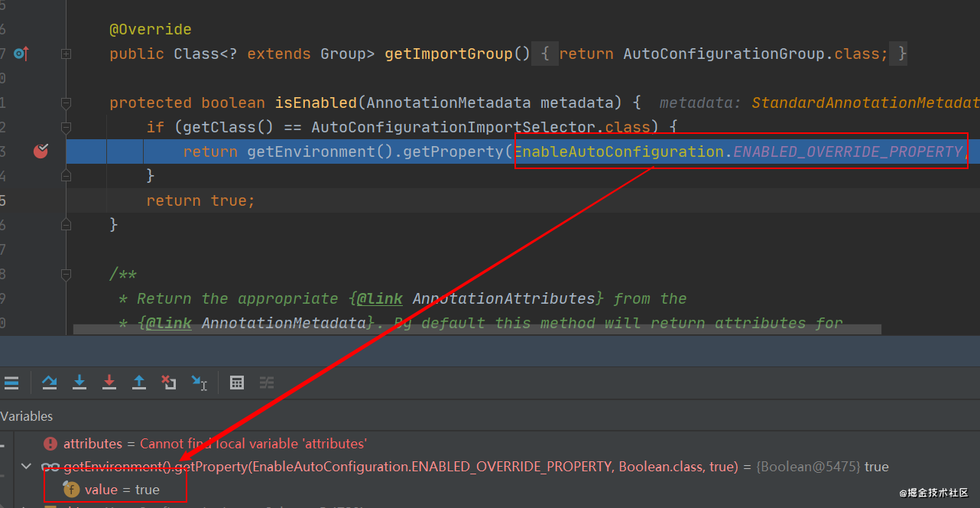The image size is (980, 508).
Task: Click the 'return true;' statement
Action: coord(201,200)
